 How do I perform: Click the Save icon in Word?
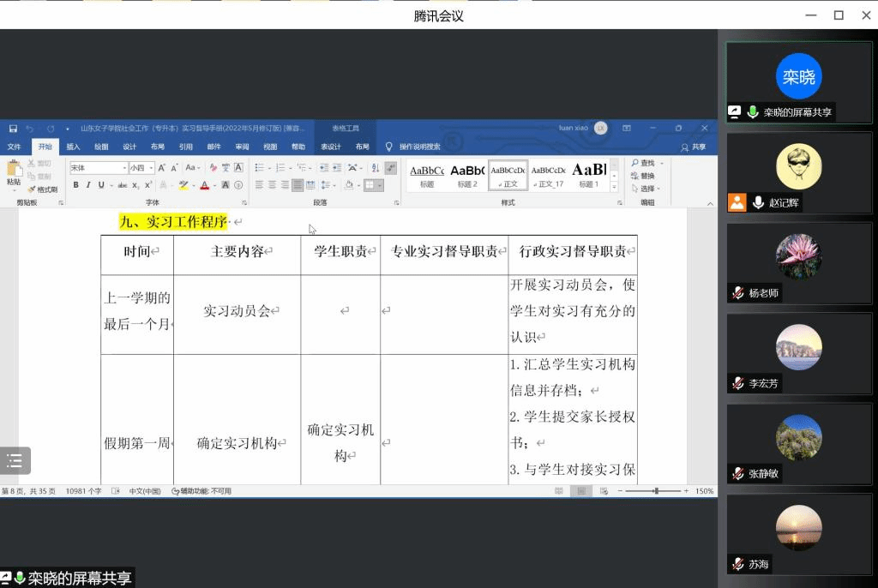pos(13,129)
